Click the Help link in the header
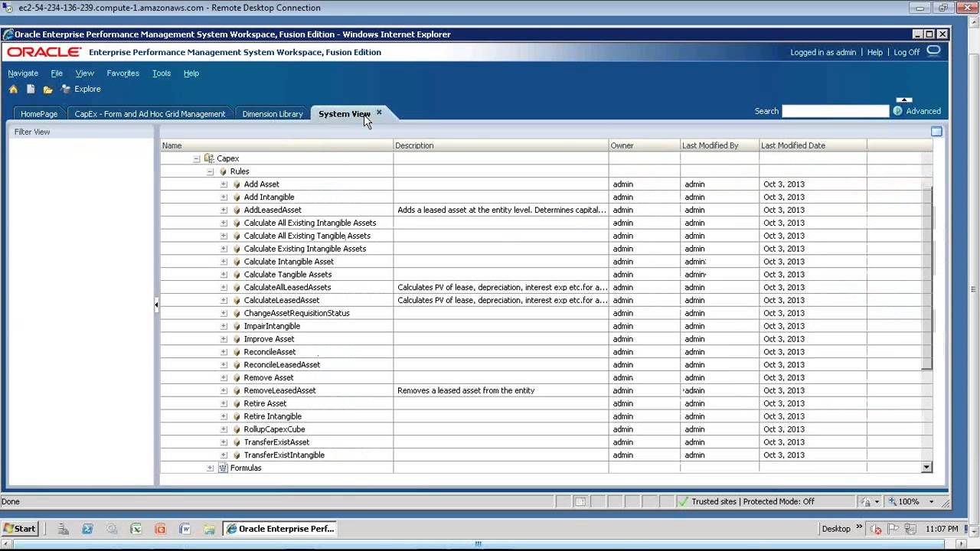Image resolution: width=980 pixels, height=551 pixels. tap(875, 53)
